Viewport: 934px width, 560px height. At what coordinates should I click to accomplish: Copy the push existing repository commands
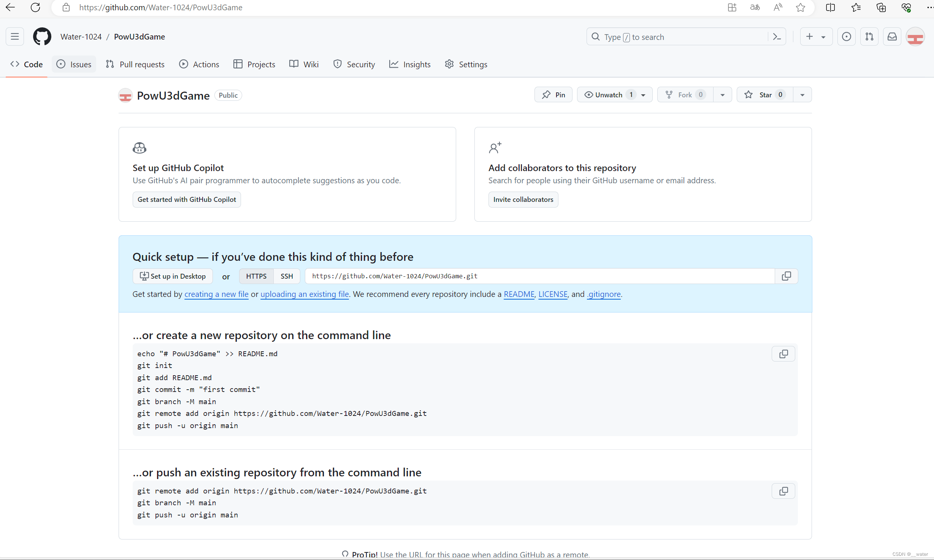coord(783,492)
